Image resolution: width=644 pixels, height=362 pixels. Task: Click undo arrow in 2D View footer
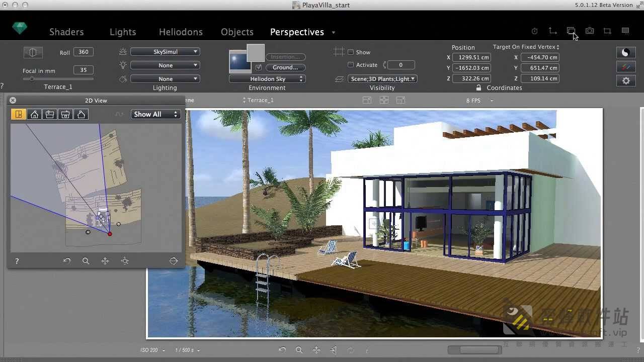point(67,261)
